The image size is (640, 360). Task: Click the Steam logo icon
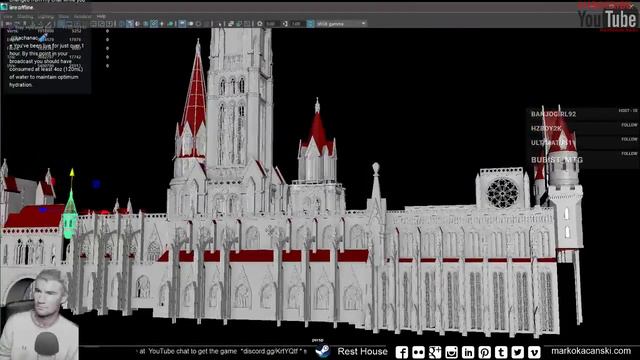tap(323, 351)
